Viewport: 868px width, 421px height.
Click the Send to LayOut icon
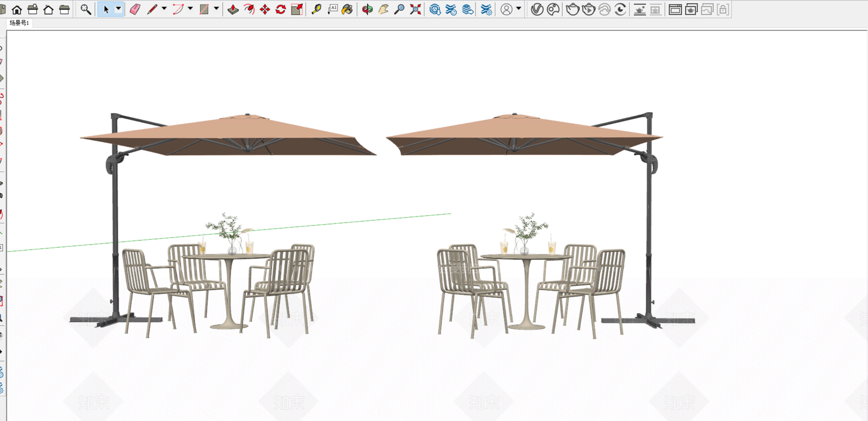click(x=468, y=9)
